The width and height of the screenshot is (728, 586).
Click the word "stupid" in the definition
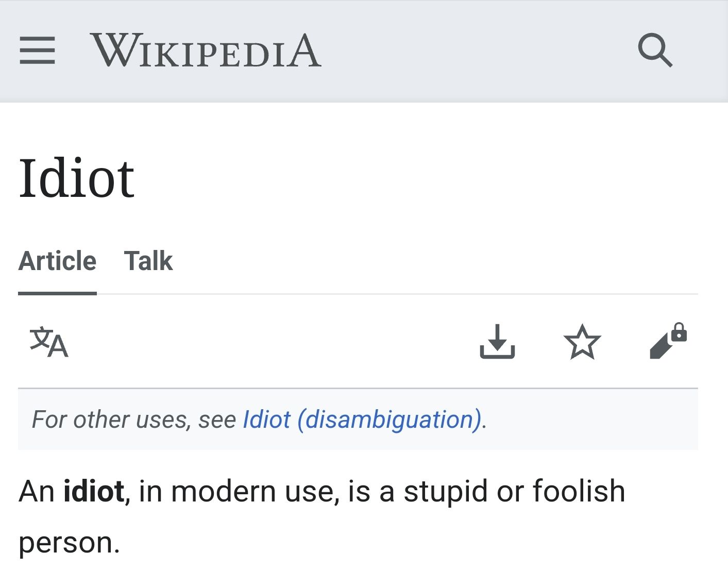[x=446, y=491]
